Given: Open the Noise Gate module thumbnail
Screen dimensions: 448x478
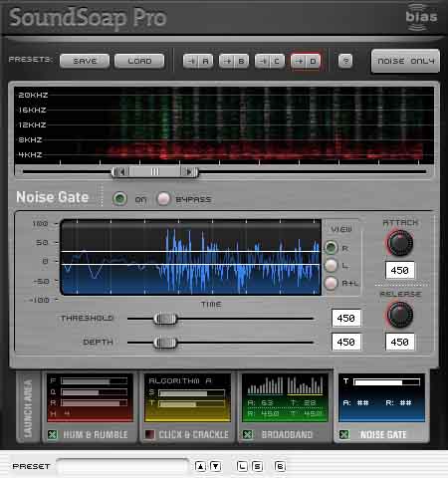Looking at the screenshot, I should [381, 398].
